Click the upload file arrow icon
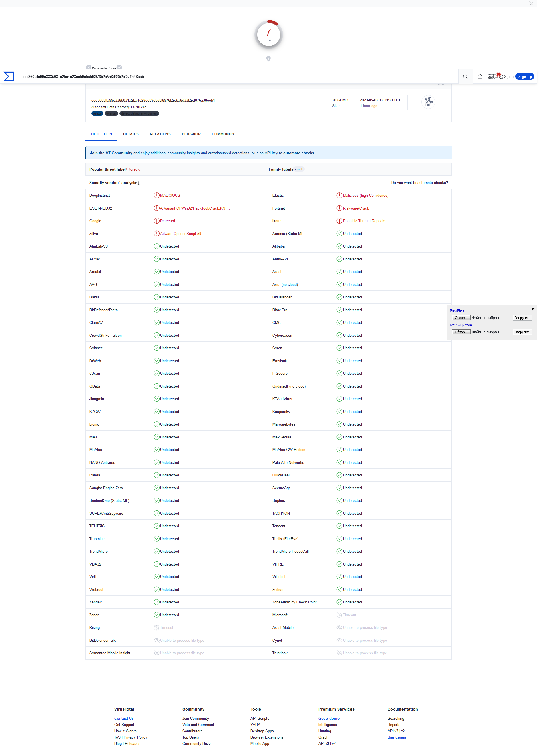542x756 pixels. [480, 76]
